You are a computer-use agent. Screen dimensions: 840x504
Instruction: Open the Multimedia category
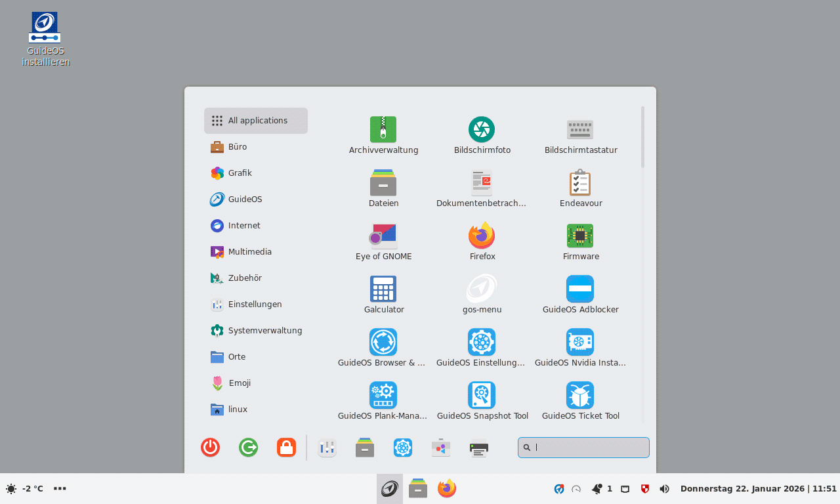tap(250, 251)
